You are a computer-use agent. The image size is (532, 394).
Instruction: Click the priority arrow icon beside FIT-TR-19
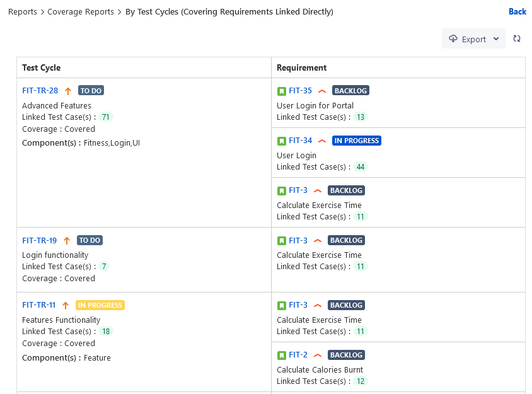67,240
